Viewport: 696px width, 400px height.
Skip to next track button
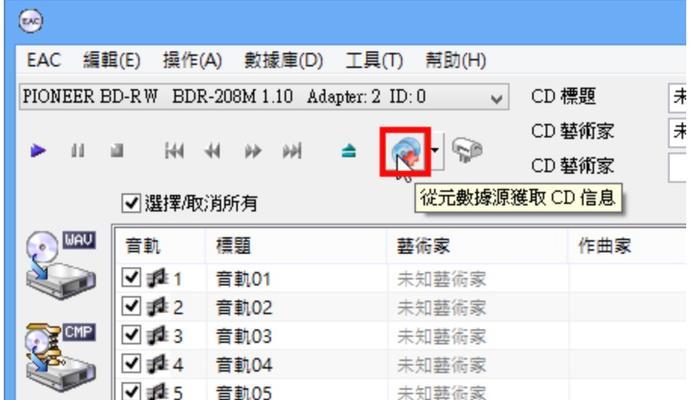pos(292,151)
